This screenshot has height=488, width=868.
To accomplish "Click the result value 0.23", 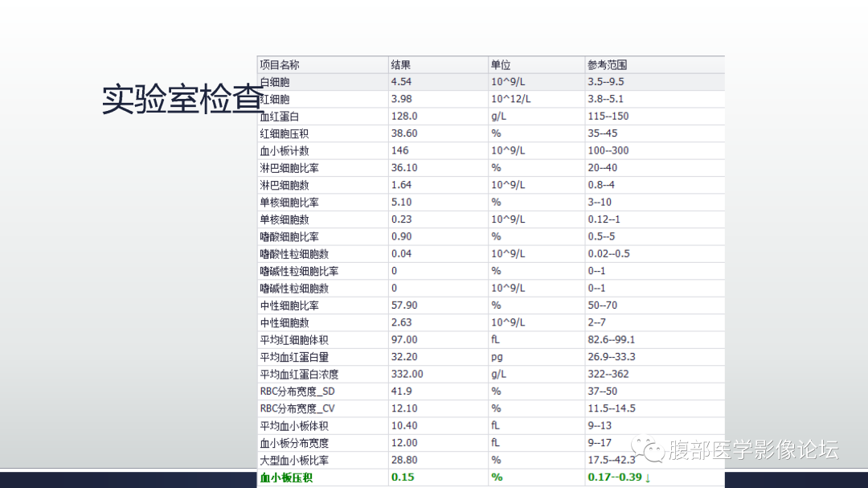I will click(401, 219).
